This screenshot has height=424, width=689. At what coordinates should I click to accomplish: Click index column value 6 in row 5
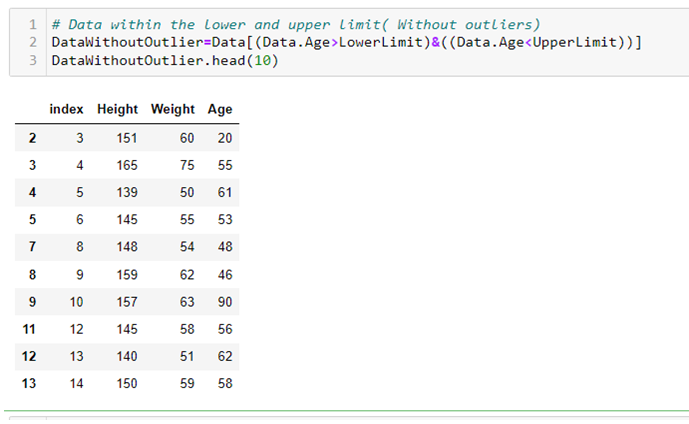tap(80, 220)
